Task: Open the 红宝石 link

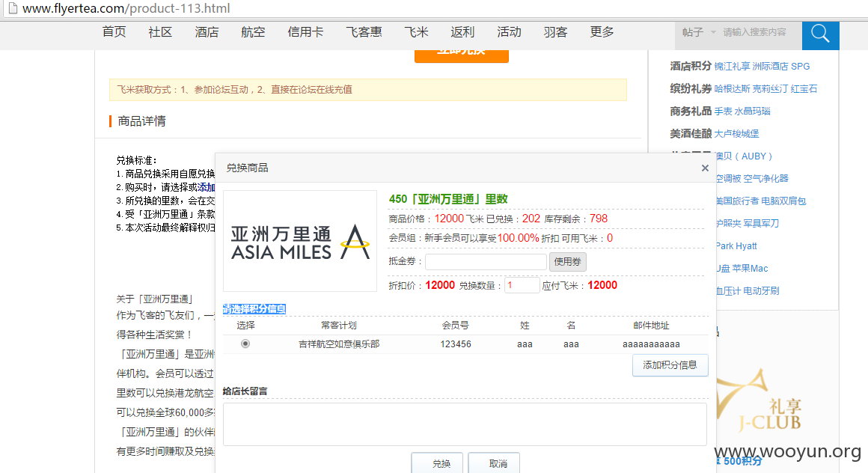Action: [804, 88]
